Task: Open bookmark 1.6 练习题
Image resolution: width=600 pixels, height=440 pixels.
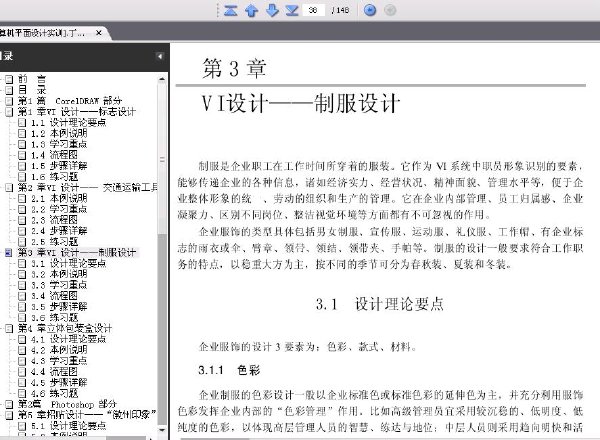Action: point(54,176)
